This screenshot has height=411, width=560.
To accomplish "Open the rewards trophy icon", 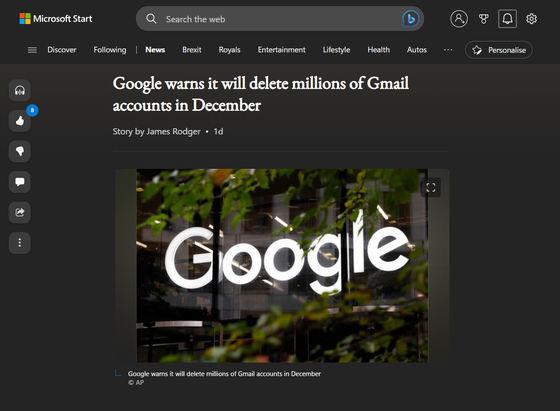I will coord(484,19).
